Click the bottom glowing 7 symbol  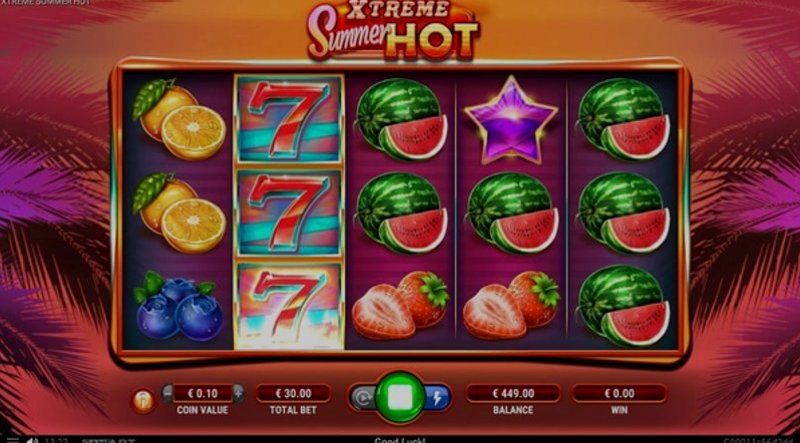coord(289,306)
